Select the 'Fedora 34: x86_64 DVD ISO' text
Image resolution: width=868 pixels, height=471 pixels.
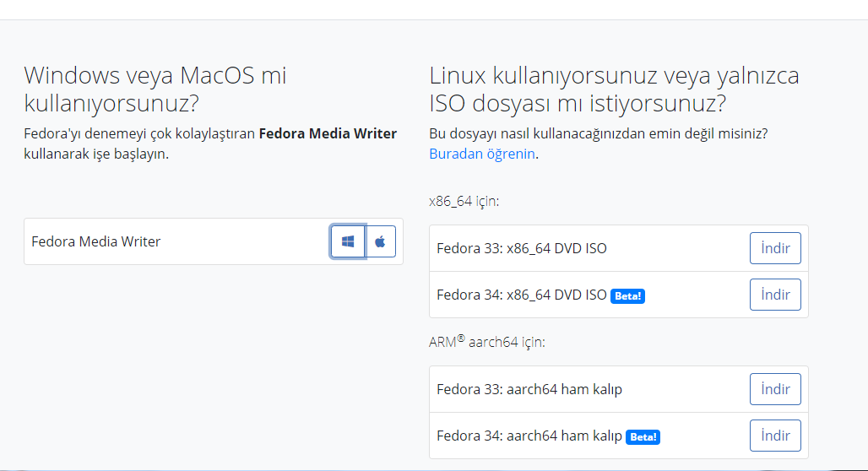point(521,295)
